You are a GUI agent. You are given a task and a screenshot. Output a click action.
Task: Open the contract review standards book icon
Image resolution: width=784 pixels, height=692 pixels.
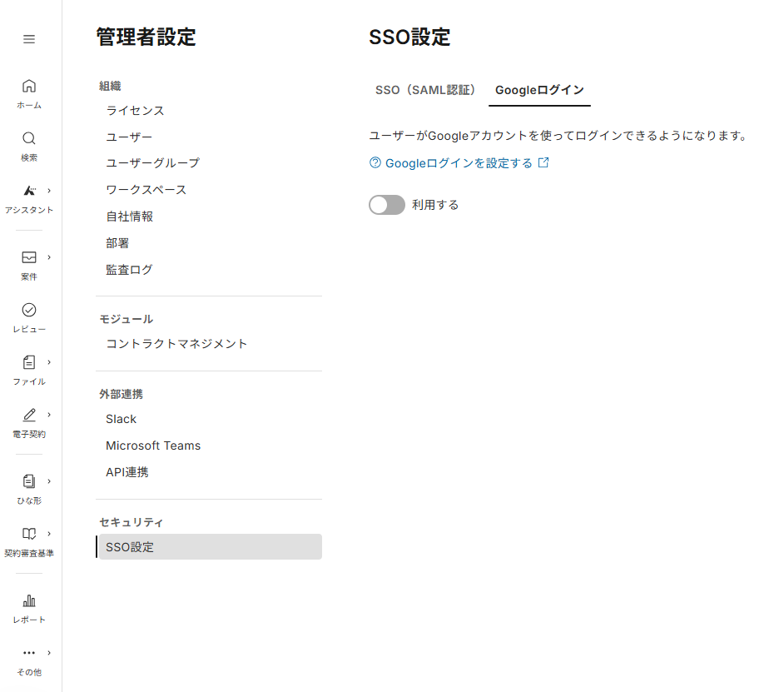click(29, 534)
